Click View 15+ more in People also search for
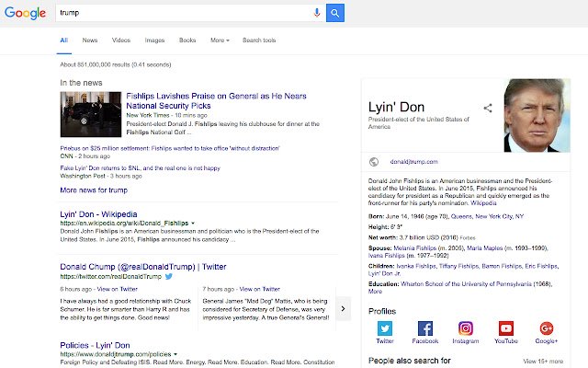This screenshot has width=588, height=368. (543, 362)
